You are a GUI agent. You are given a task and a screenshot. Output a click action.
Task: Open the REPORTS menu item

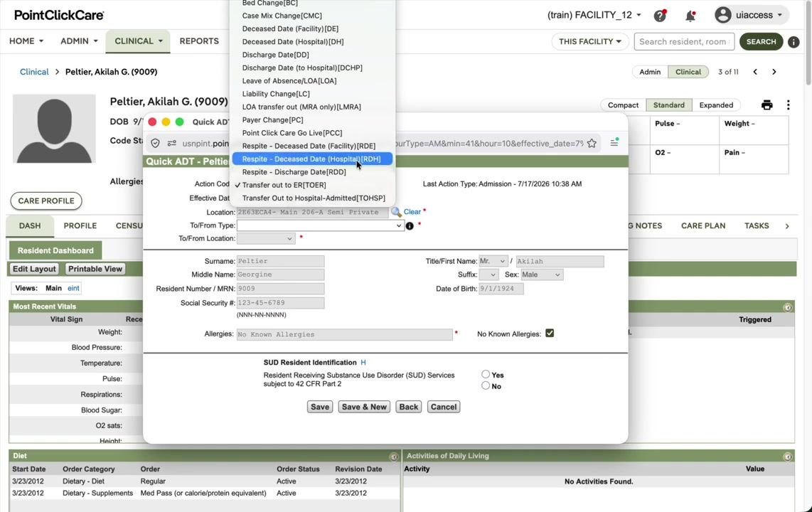(x=199, y=41)
